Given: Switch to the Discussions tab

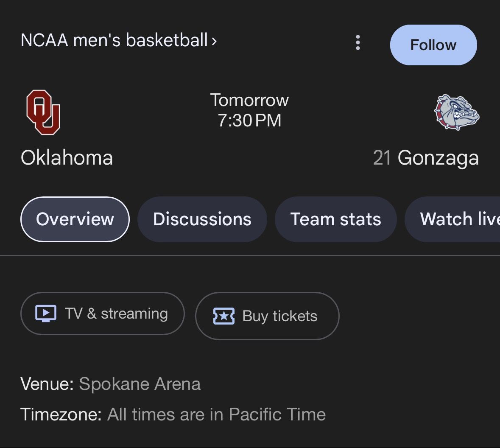Looking at the screenshot, I should click(x=202, y=219).
